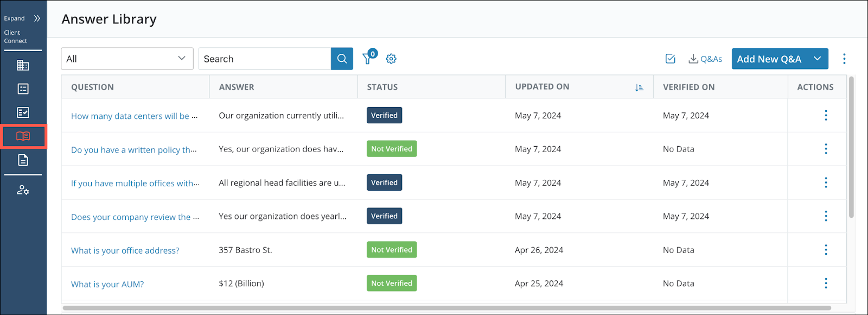
Task: Open table settings gear icon
Action: (391, 59)
